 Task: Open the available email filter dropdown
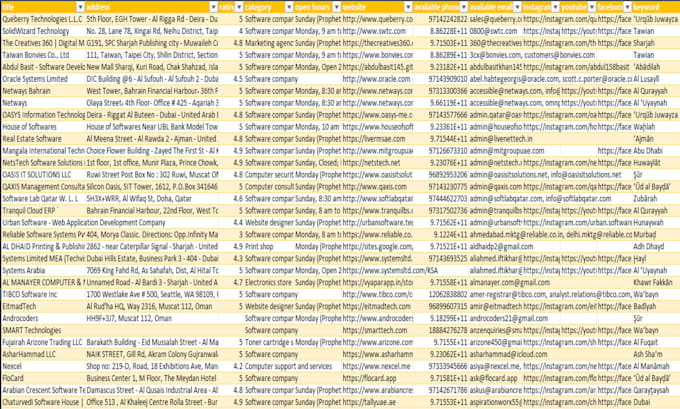point(517,7)
